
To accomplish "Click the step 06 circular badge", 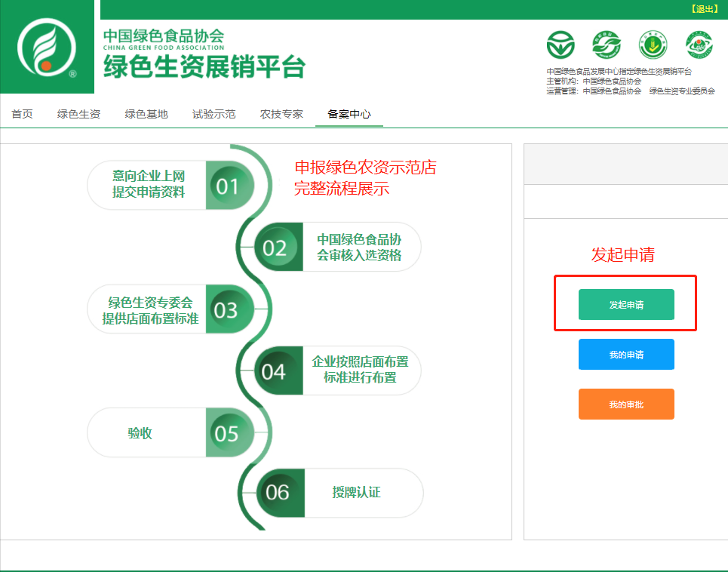I will tap(278, 493).
